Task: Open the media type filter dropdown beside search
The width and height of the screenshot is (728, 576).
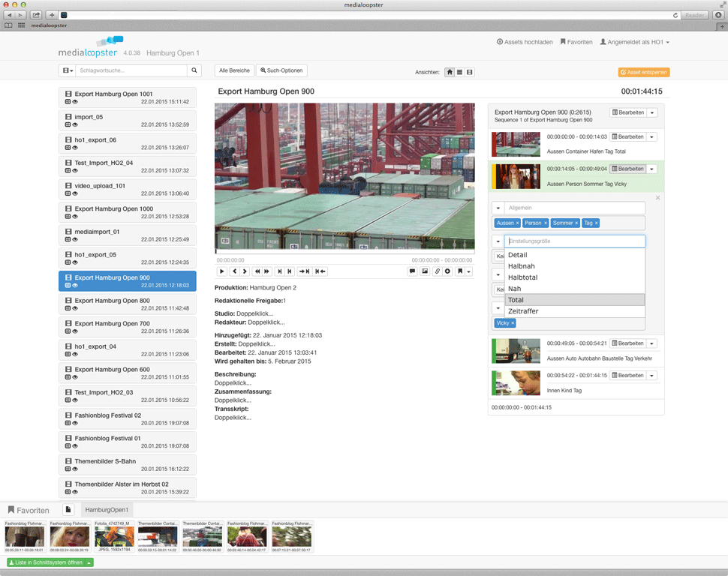Action: tap(68, 70)
